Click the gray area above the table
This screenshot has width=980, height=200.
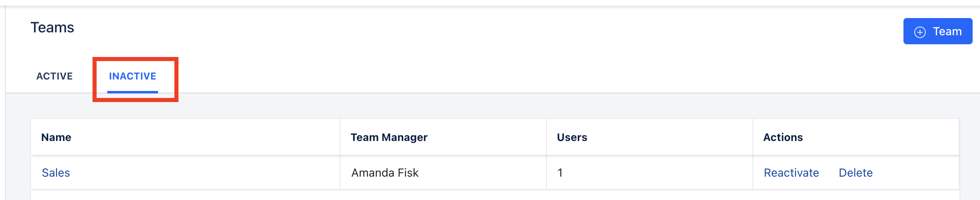(x=491, y=106)
